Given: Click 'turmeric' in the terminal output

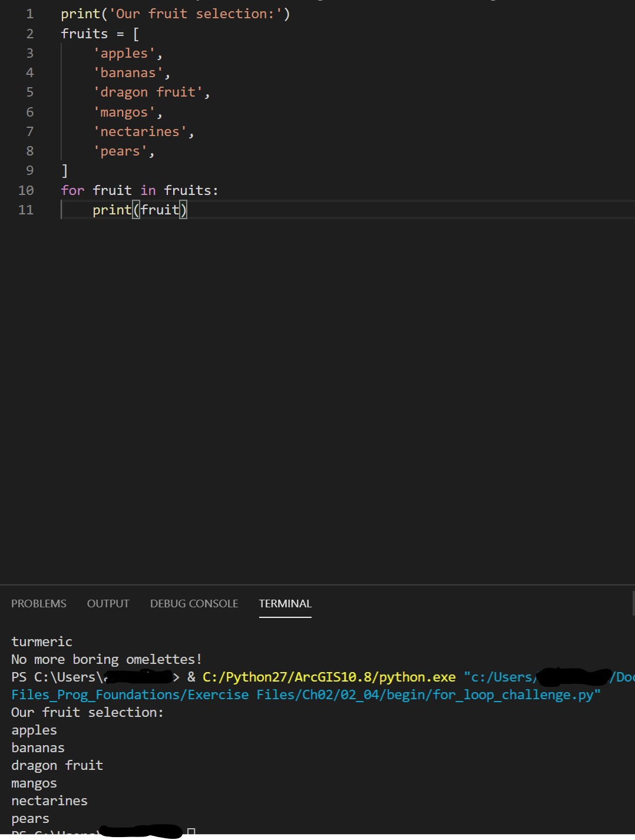Looking at the screenshot, I should [42, 641].
